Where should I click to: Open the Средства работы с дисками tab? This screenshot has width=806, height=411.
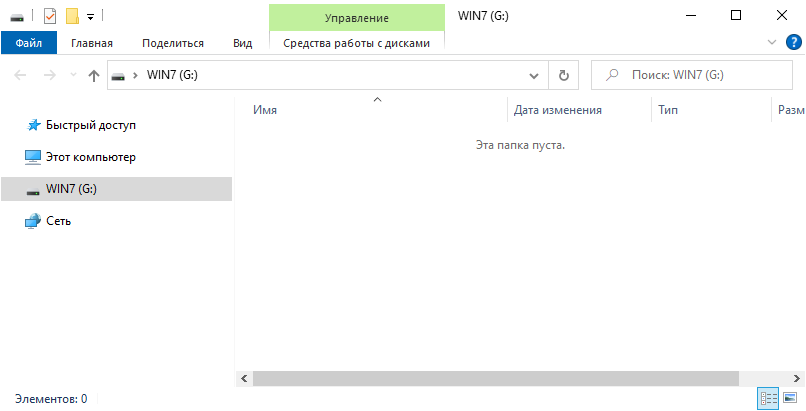(357, 43)
